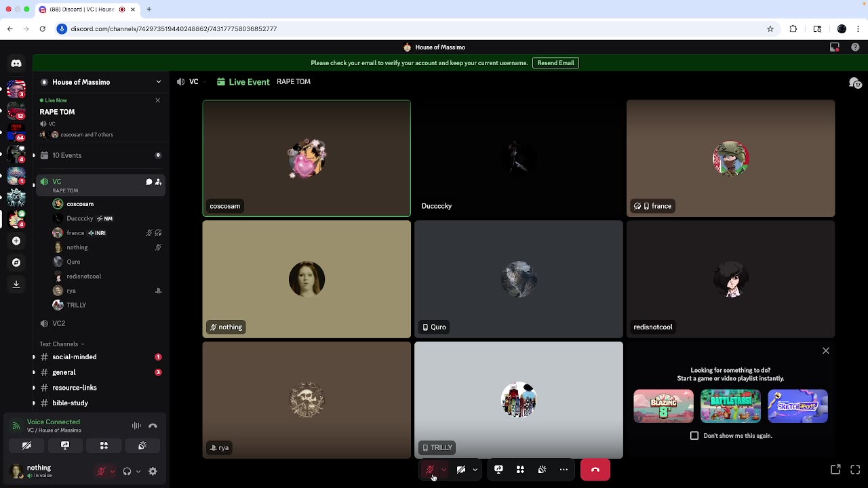The image size is (868, 488).
Task: Open the Battle Tabs activity thumbnail
Action: [730, 406]
